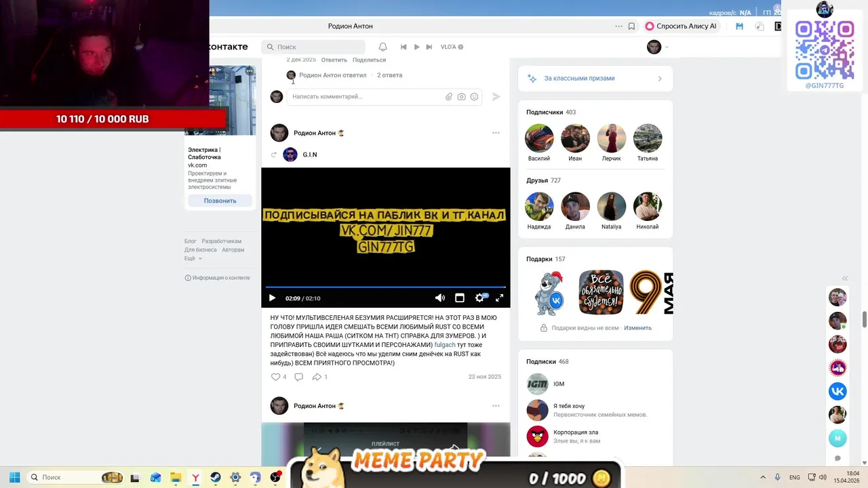Open Yandex Browser from the taskbar
The width and height of the screenshot is (868, 488).
coord(195,477)
